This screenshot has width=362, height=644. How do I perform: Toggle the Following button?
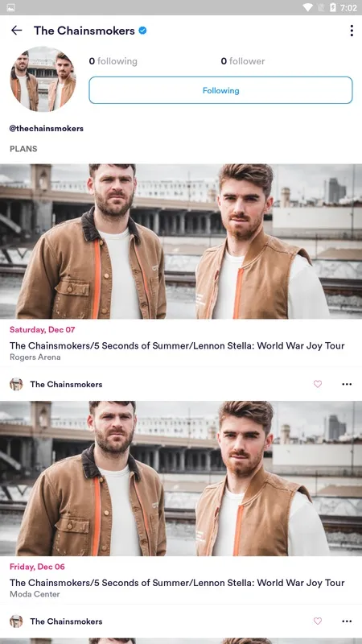click(220, 90)
